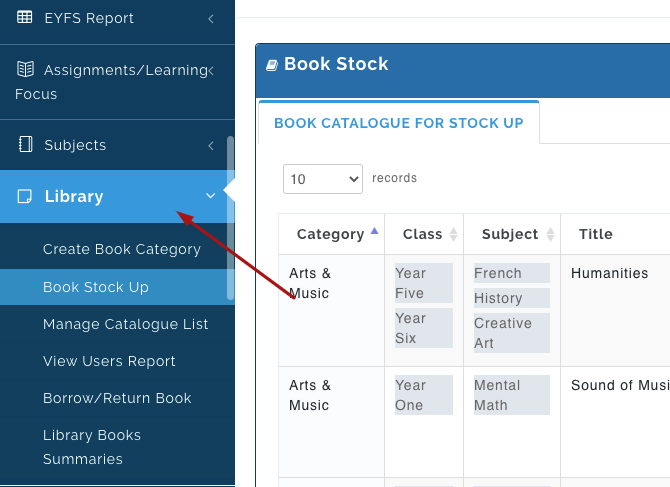The height and width of the screenshot is (487, 670).
Task: Open Borrow/Return Book page
Action: tap(117, 398)
